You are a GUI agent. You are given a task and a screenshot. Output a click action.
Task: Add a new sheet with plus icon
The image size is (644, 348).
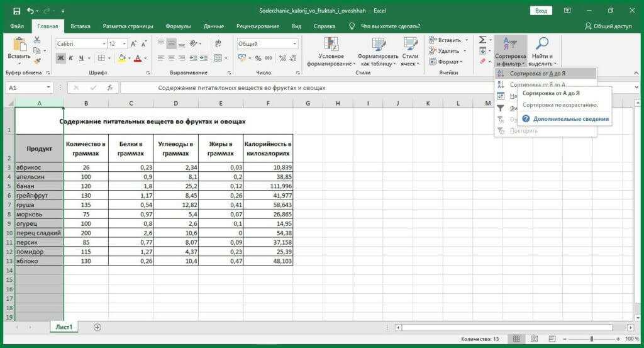click(97, 327)
